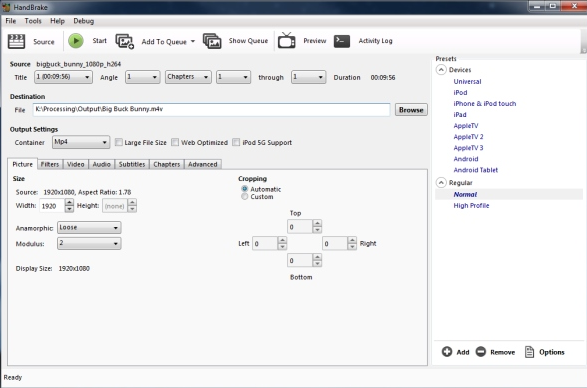Open the File menu
Screen dimensions: 587x388
pyautogui.click(x=10, y=21)
